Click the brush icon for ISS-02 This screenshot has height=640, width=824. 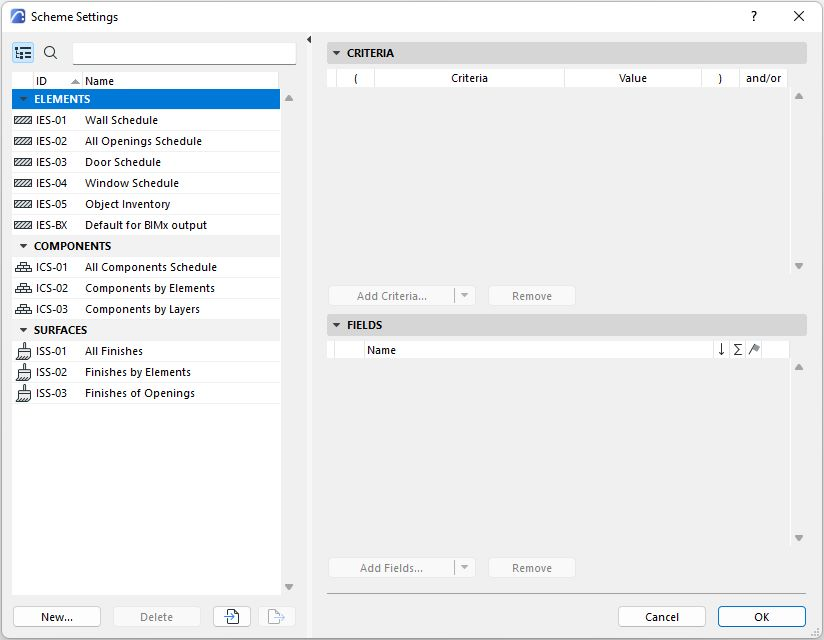23,372
